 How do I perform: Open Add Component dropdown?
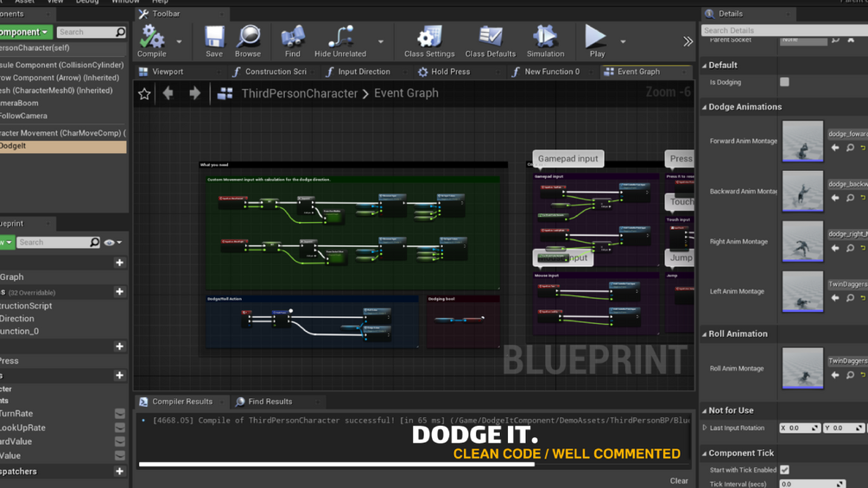tap(25, 32)
